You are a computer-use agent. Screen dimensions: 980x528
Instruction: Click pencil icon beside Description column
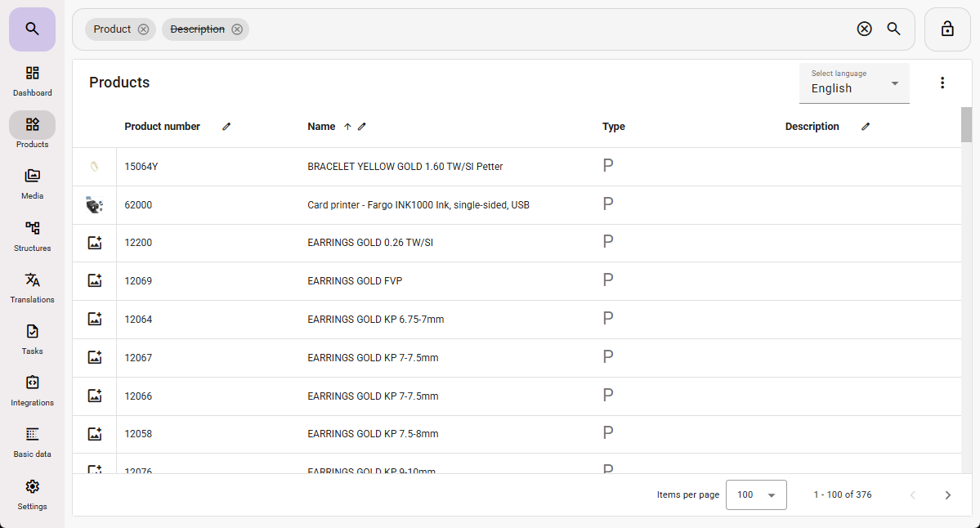click(866, 127)
